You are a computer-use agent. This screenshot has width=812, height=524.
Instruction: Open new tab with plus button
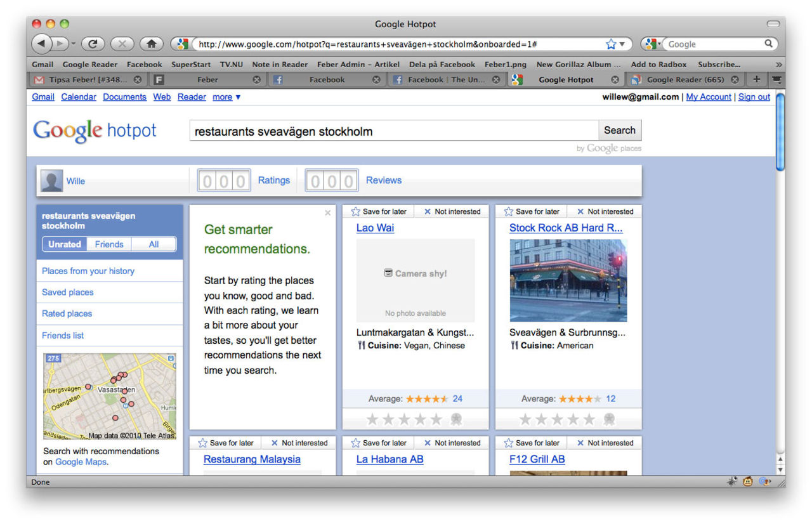pyautogui.click(x=756, y=79)
